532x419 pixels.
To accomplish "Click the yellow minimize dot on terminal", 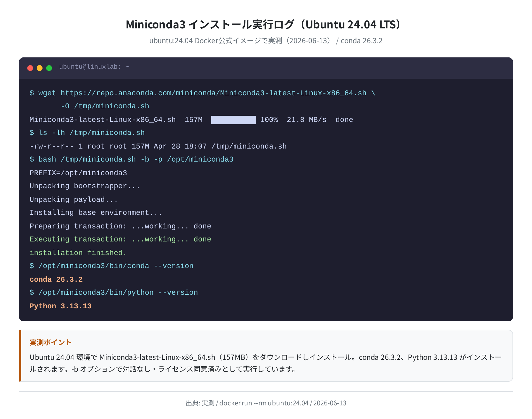I will 40,68.
